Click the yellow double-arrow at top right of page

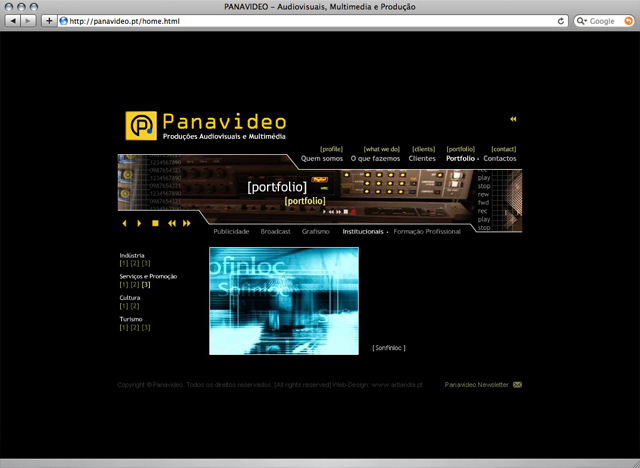pyautogui.click(x=513, y=119)
